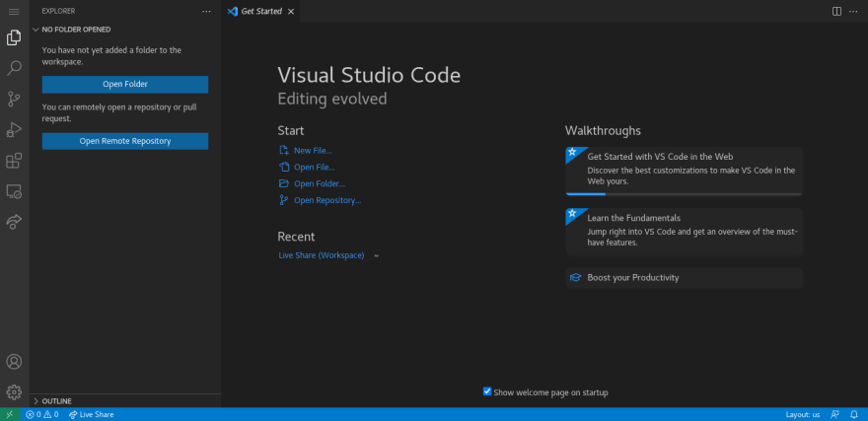This screenshot has width=868, height=421.
Task: Open the feedback icon in status bar
Action: point(834,414)
